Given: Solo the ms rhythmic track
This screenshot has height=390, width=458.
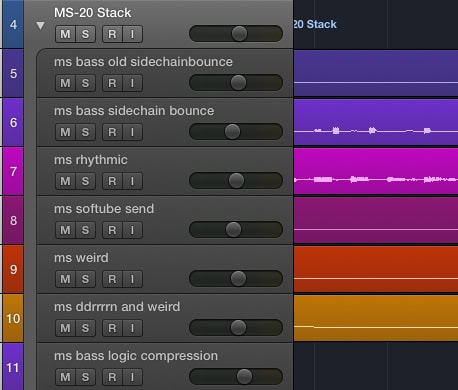Looking at the screenshot, I should click(x=86, y=181).
